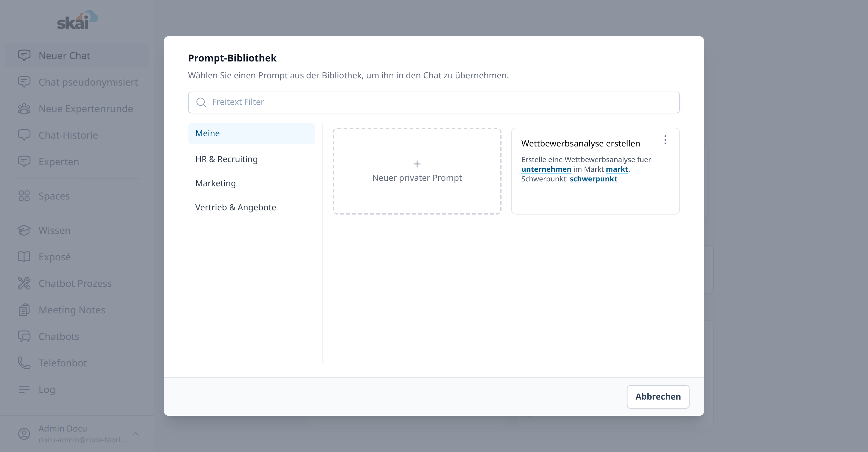
Task: Click the Wissen graduation cap icon
Action: pos(24,231)
